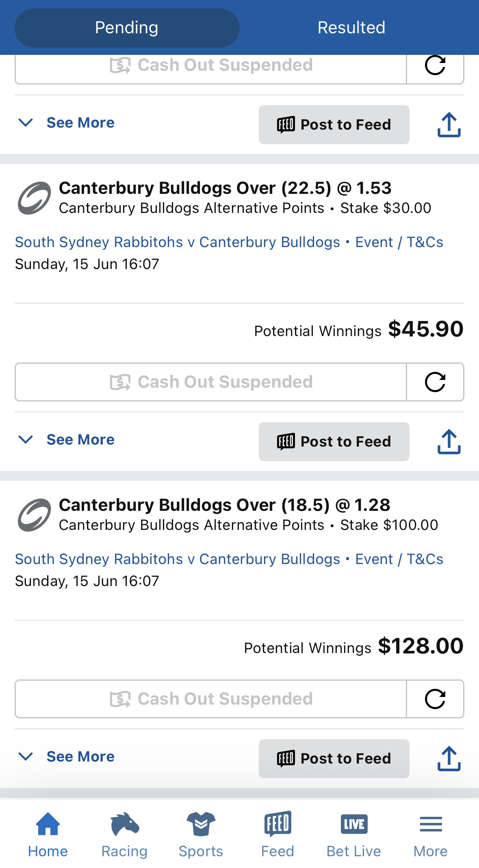Select the Pending tab

click(127, 28)
